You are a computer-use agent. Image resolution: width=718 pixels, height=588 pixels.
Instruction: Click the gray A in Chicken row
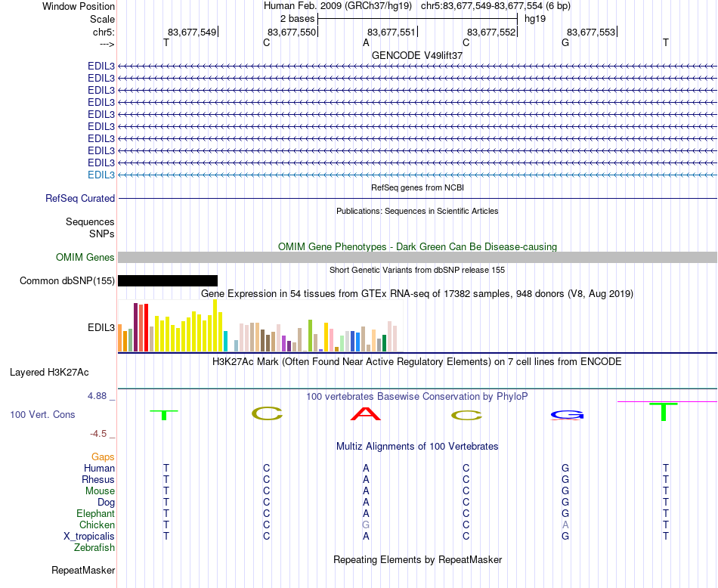[x=565, y=525]
